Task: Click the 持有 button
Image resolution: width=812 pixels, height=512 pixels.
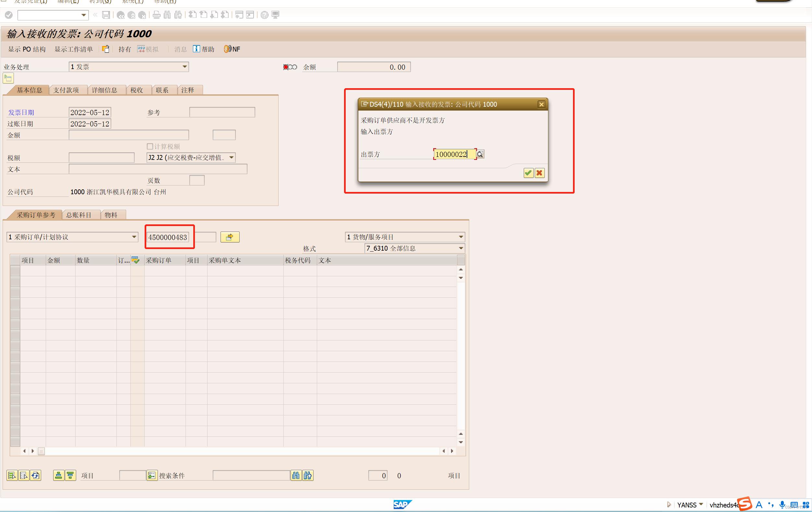Action: coord(125,49)
